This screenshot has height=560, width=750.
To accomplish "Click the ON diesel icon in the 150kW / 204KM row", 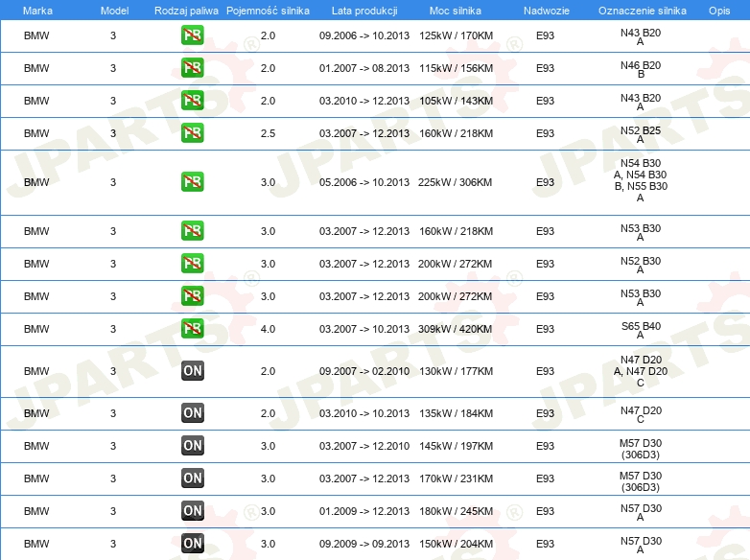I will click(x=192, y=544).
